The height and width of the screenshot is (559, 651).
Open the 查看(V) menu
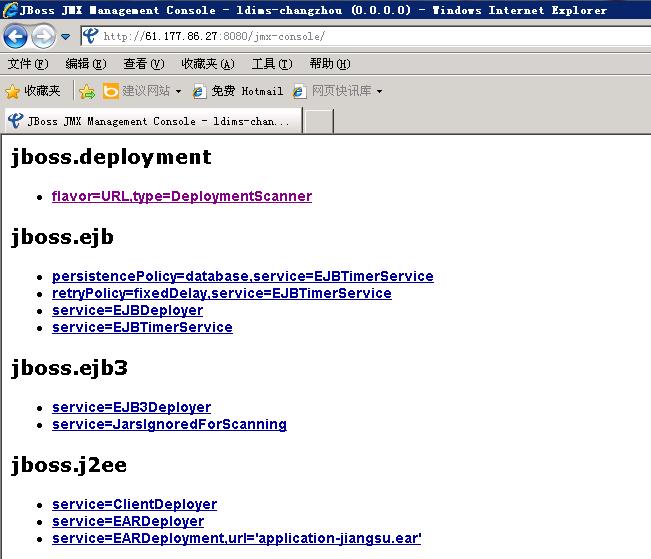[x=144, y=64]
